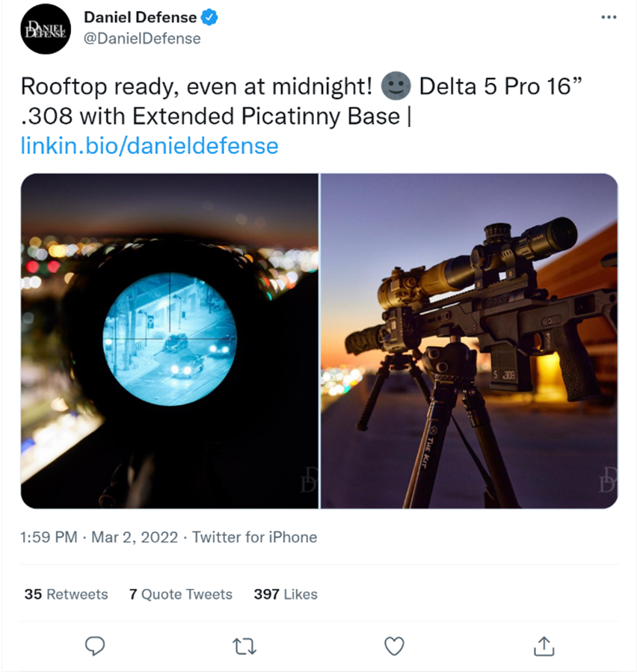Click the reply speech bubble icon

[x=95, y=646]
